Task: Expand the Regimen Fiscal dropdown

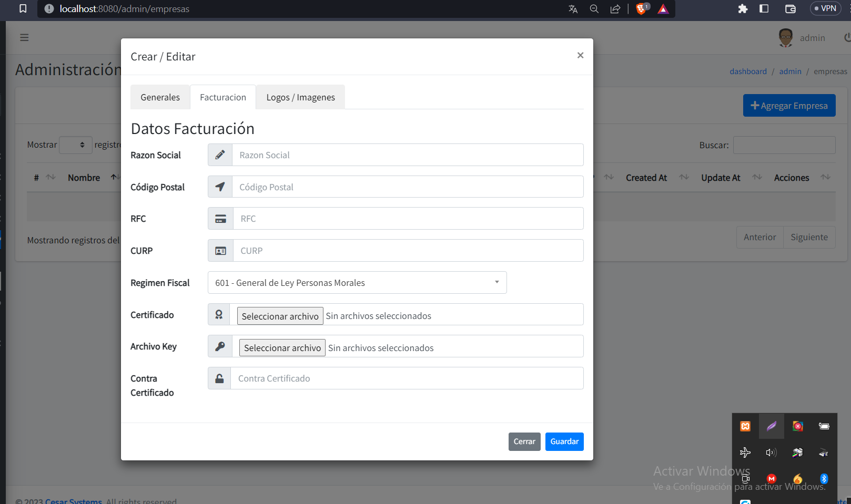Action: 357,283
